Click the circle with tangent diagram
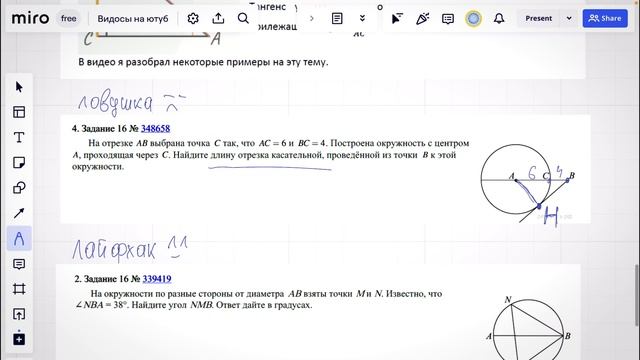 click(528, 184)
